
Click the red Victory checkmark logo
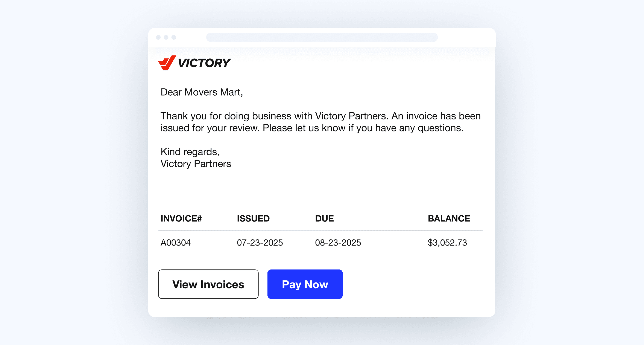pyautogui.click(x=167, y=63)
